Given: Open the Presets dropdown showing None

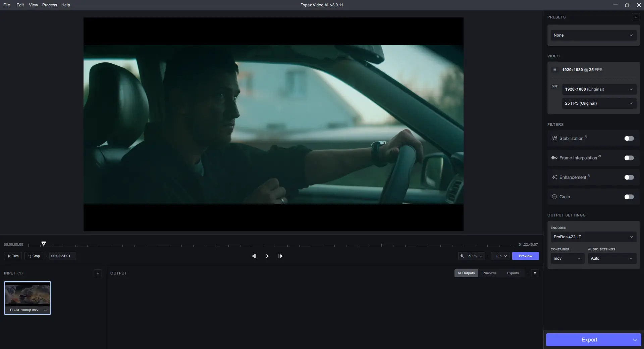Looking at the screenshot, I should coord(593,35).
